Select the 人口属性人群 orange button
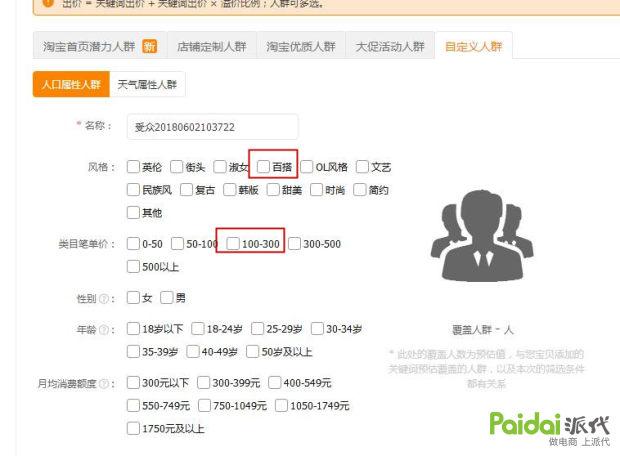This screenshot has height=456, width=620. point(71,86)
